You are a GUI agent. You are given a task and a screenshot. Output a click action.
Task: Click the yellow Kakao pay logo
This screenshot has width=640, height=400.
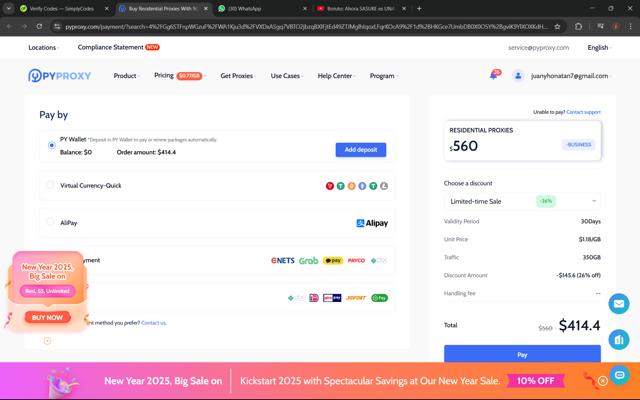point(333,260)
